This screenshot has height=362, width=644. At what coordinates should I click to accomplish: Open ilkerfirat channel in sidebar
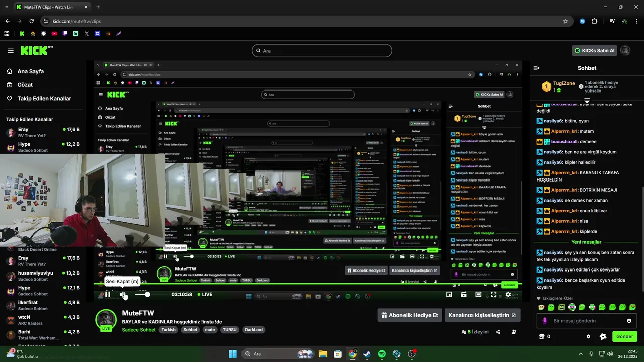coord(43,306)
